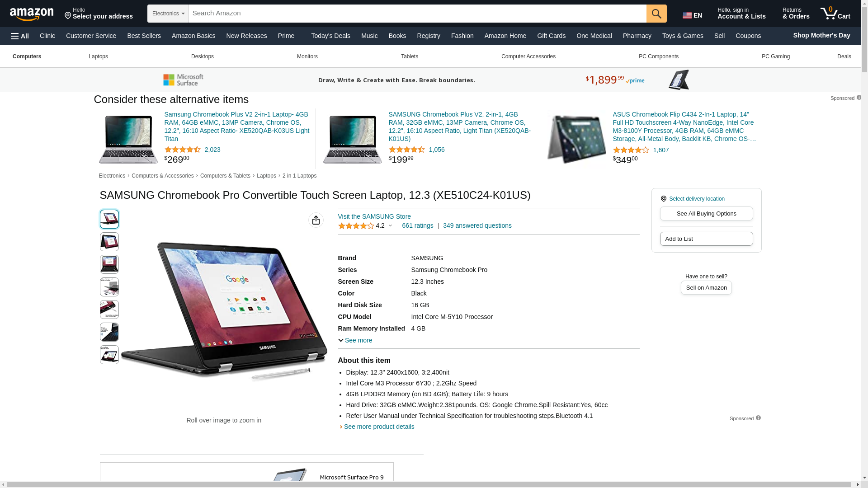Click the magnifying glass search button
The height and width of the screenshot is (488, 868).
tap(656, 14)
